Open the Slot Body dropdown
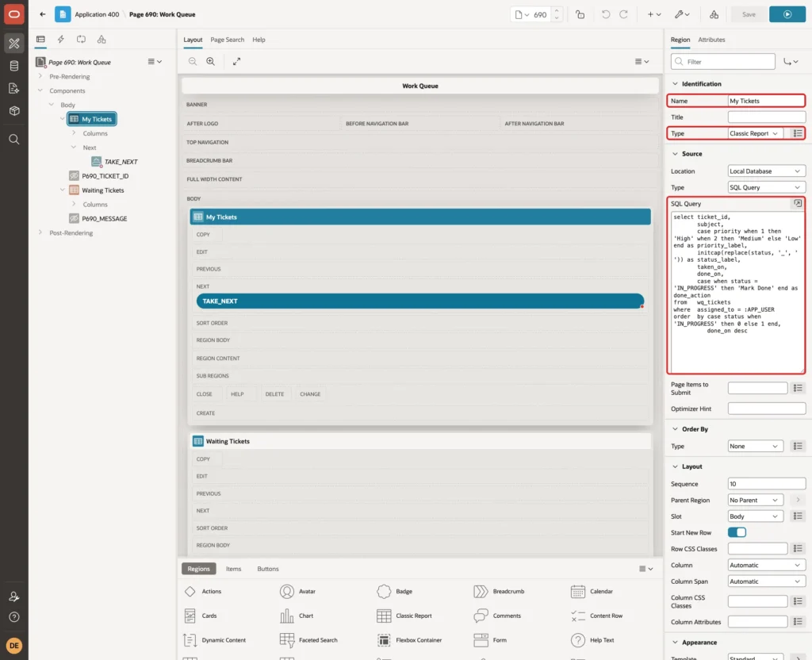812x660 pixels. tap(755, 516)
